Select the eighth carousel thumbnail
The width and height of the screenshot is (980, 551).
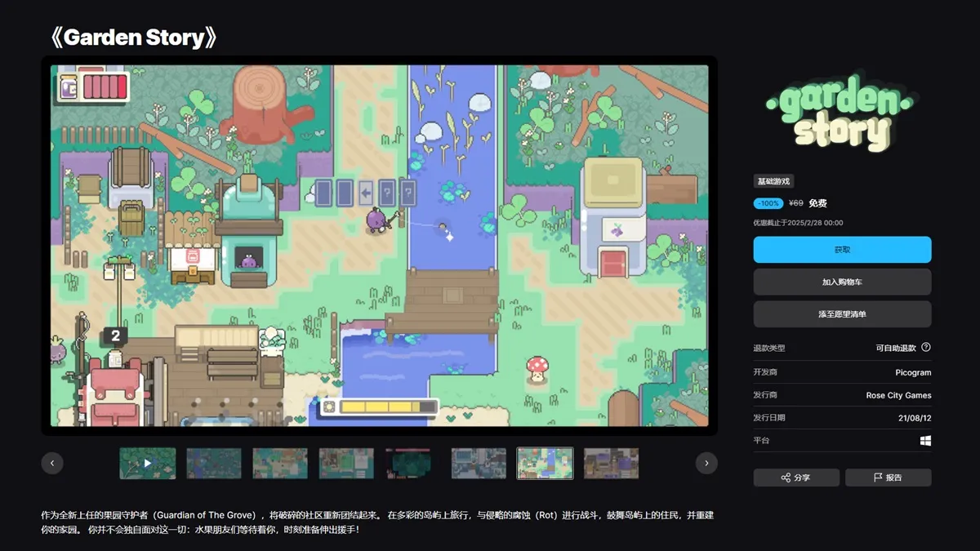point(612,463)
